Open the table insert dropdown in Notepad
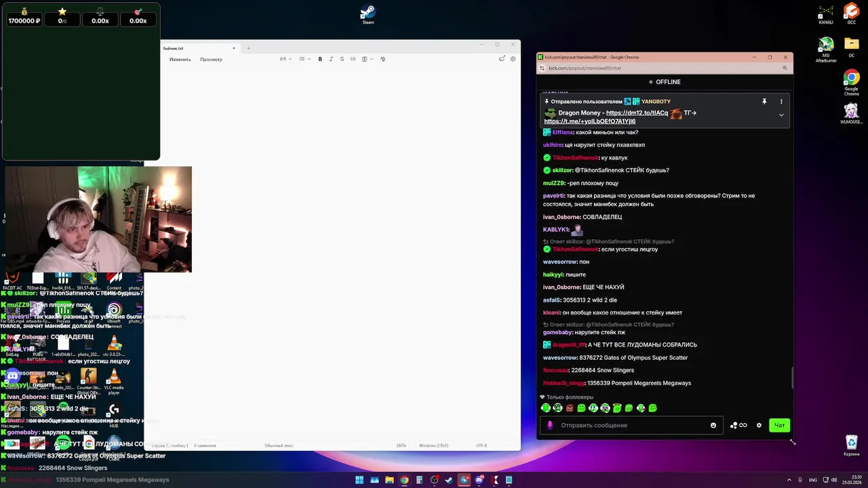Viewport: 868px width, 488px height. 366,59
